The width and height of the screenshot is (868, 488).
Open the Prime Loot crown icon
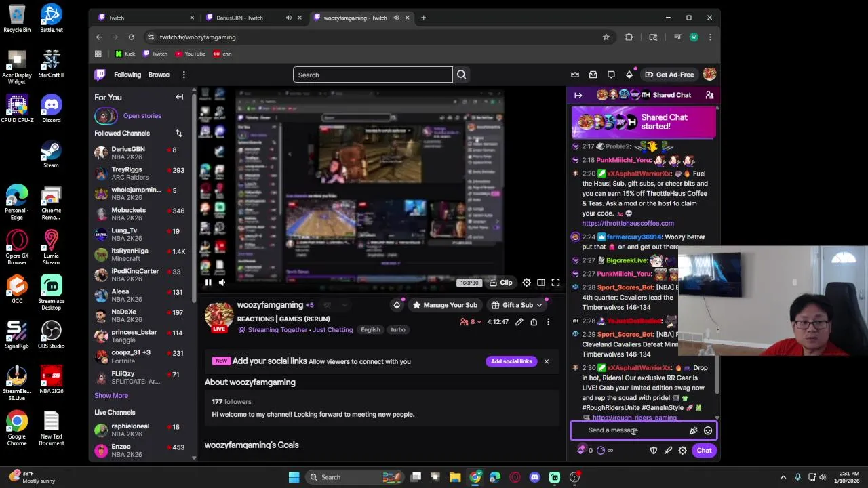[x=575, y=75]
